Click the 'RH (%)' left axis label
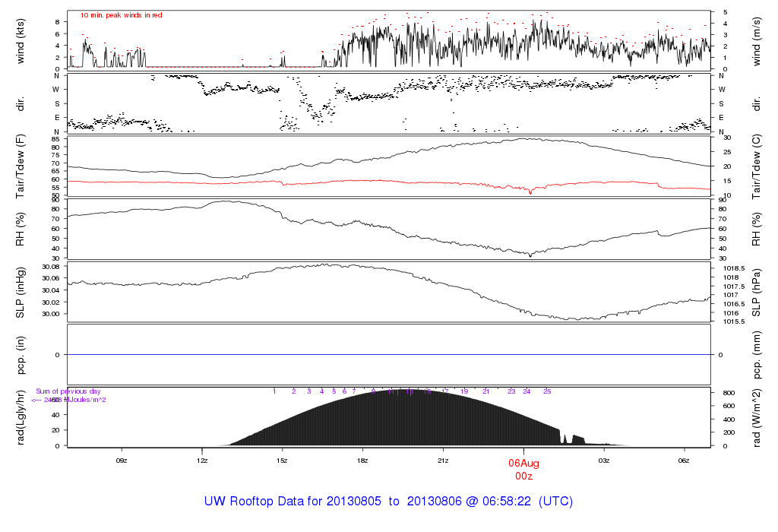 [21, 229]
